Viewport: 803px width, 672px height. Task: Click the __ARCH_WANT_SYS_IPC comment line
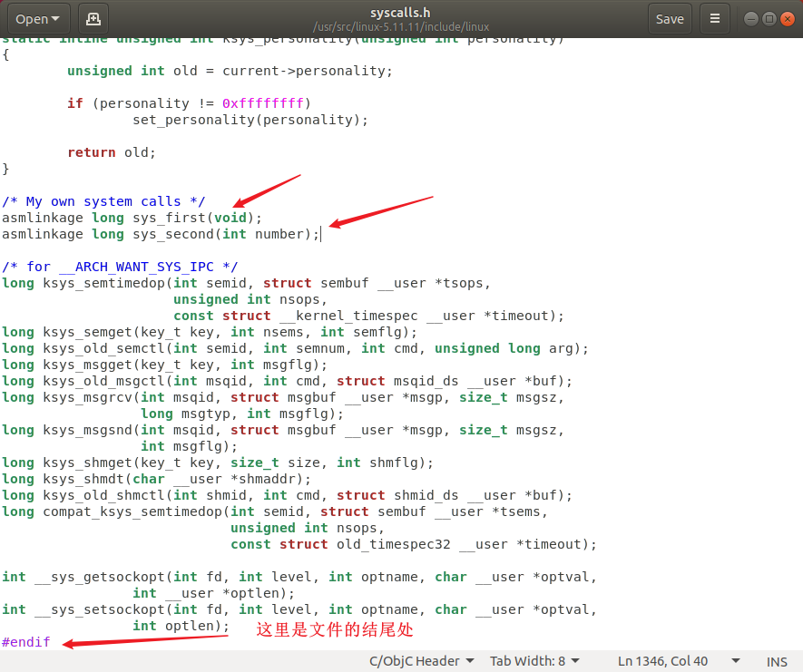120,267
